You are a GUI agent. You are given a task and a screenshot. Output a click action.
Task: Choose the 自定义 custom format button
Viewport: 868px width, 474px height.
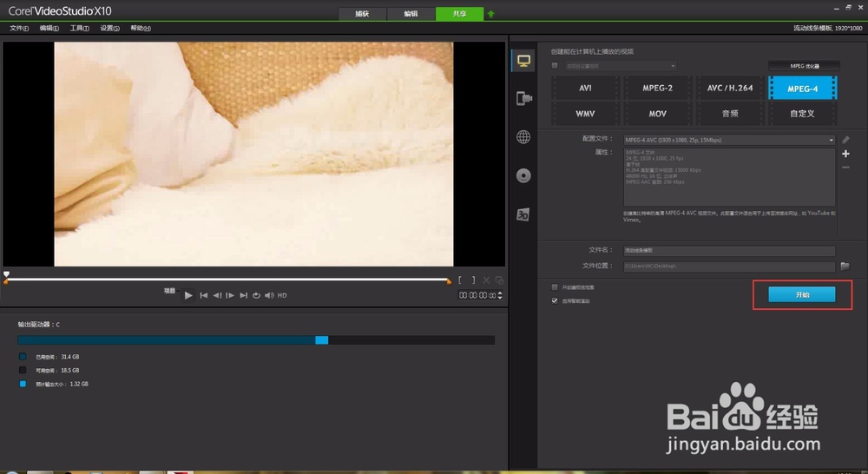[803, 114]
